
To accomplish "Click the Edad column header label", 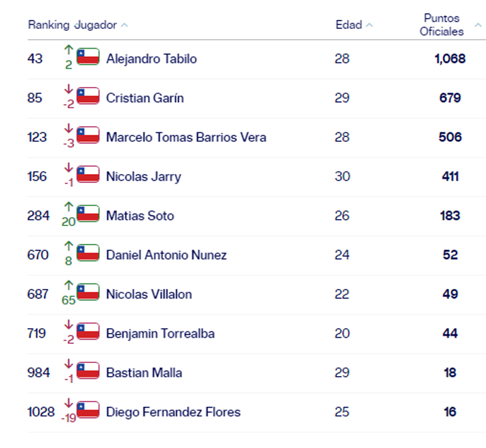I will pos(348,25).
